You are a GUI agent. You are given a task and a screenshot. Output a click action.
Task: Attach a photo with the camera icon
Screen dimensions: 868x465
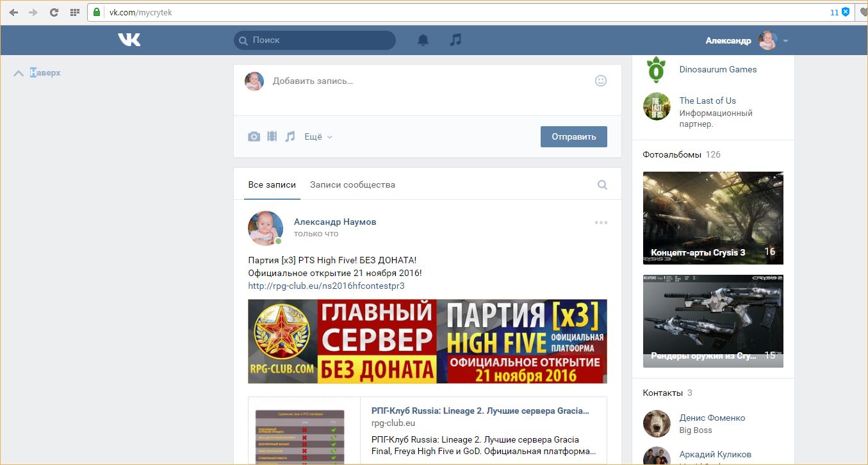click(254, 136)
